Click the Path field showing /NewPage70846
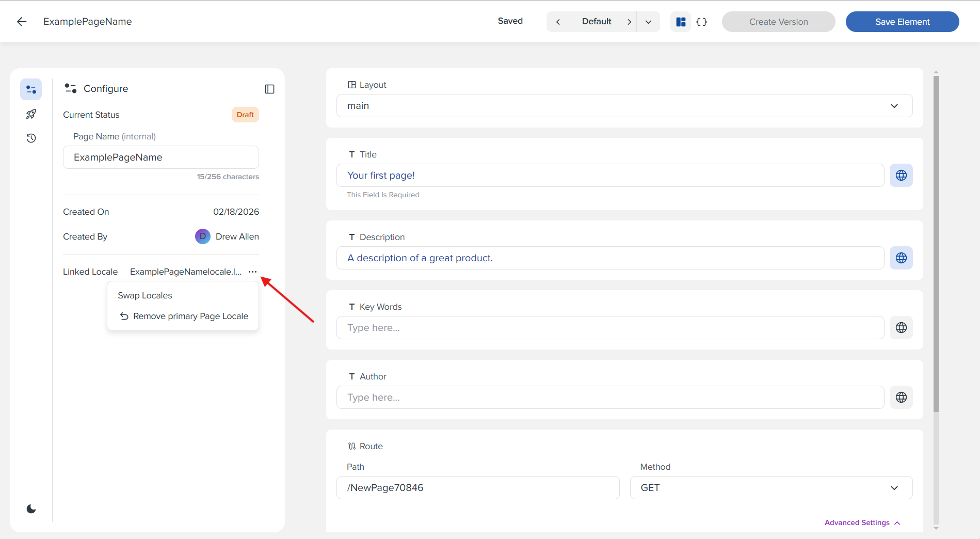 click(477, 487)
